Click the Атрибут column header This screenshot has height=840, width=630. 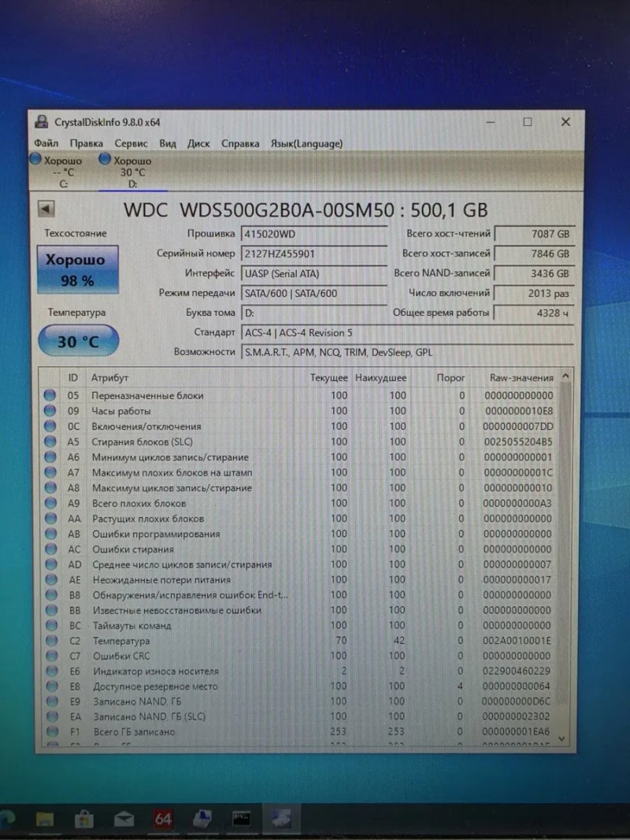click(109, 378)
